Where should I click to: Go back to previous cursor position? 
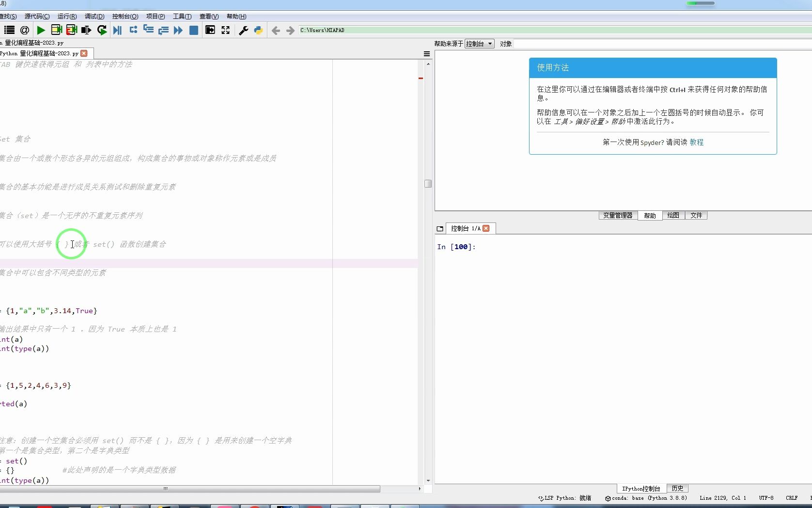pyautogui.click(x=276, y=31)
